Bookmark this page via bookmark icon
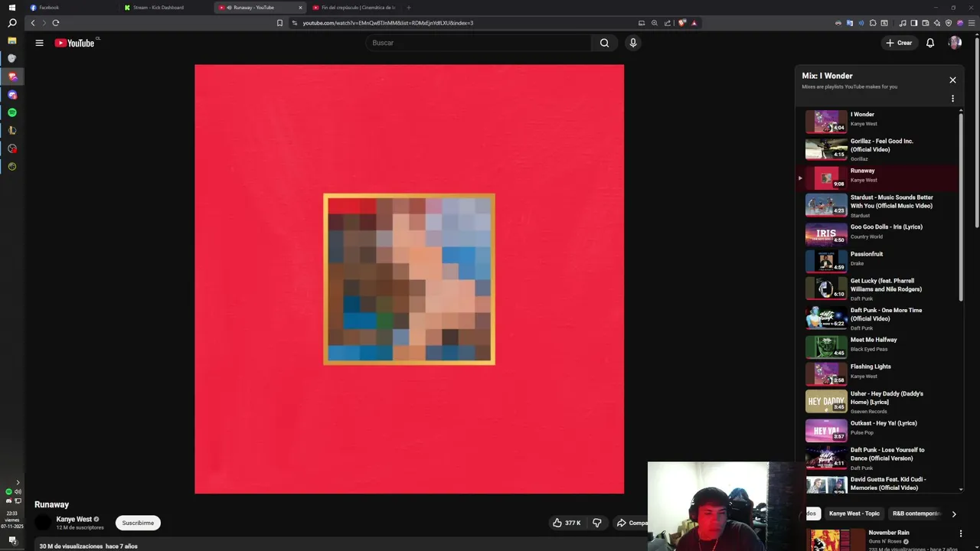The width and height of the screenshot is (980, 551). 279,23
